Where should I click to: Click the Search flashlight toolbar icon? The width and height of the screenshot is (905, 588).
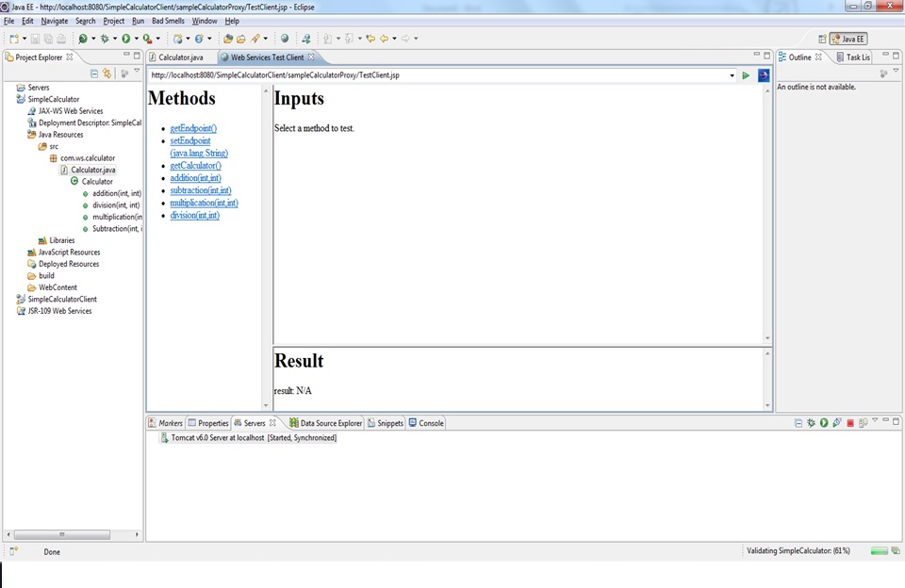click(255, 39)
